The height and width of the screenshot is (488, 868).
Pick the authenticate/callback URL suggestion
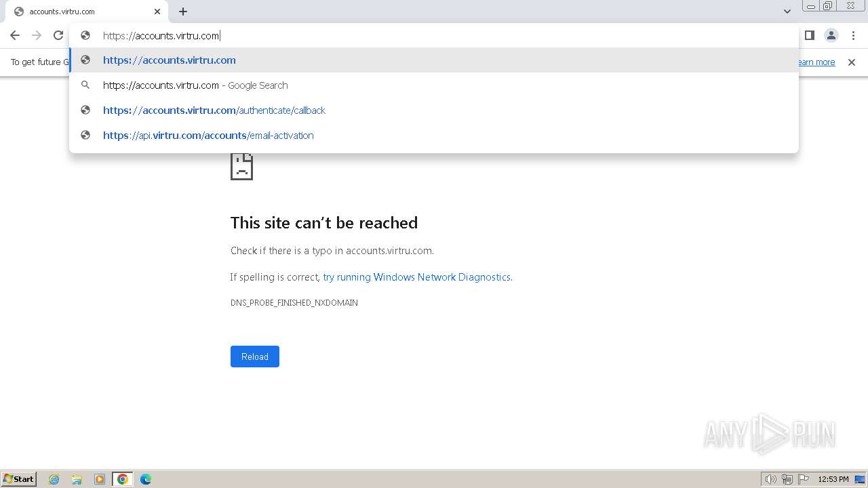[434, 110]
